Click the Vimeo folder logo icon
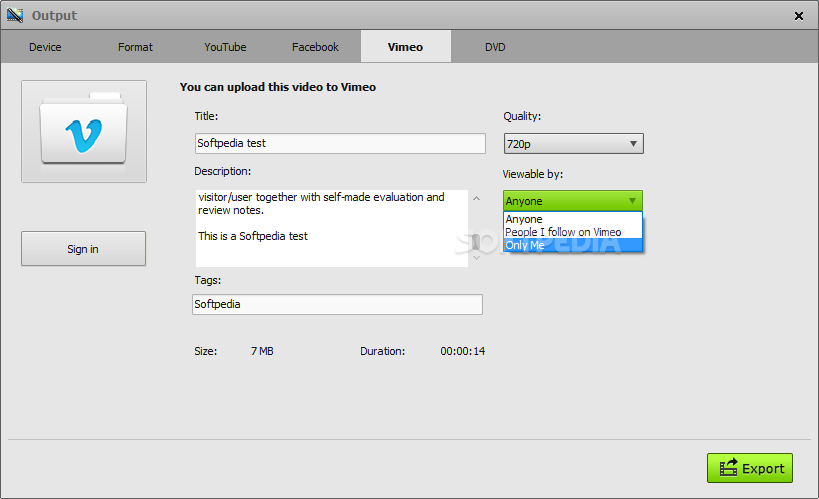 [x=84, y=131]
